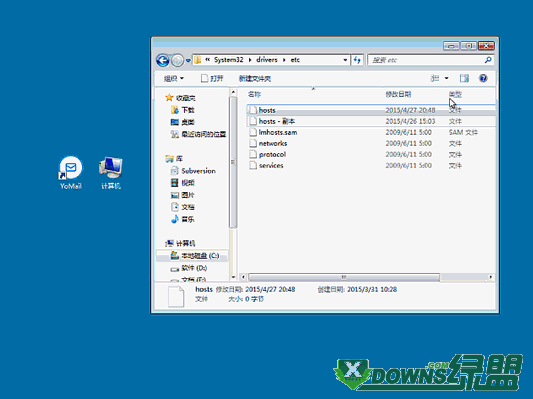Click the Explorer forward arrow button
Screen dimensions: 533x399
point(177,60)
